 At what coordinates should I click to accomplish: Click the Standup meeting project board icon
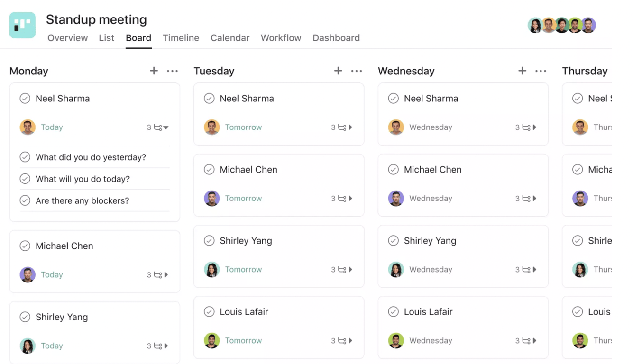[x=22, y=25]
